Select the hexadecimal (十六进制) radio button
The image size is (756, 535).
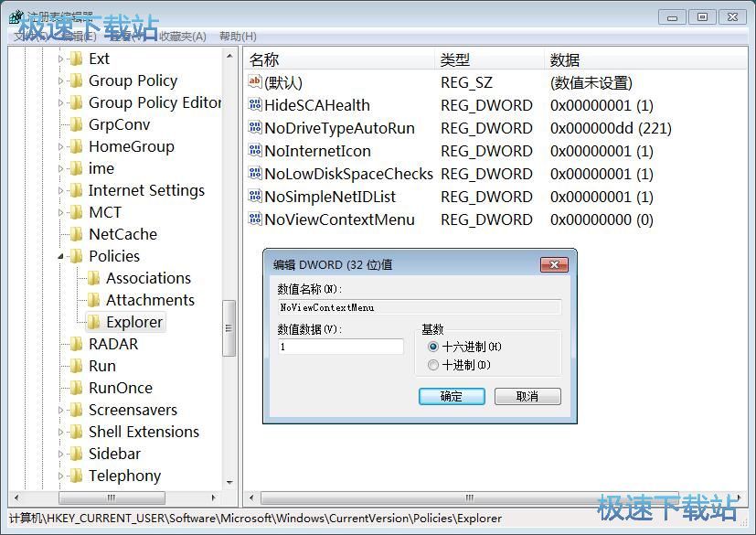433,347
